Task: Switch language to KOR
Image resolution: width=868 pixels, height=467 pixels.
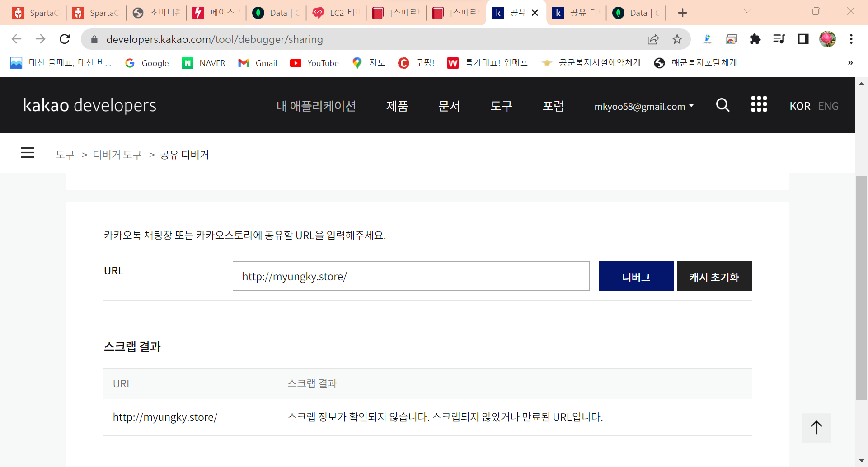Action: click(x=800, y=106)
